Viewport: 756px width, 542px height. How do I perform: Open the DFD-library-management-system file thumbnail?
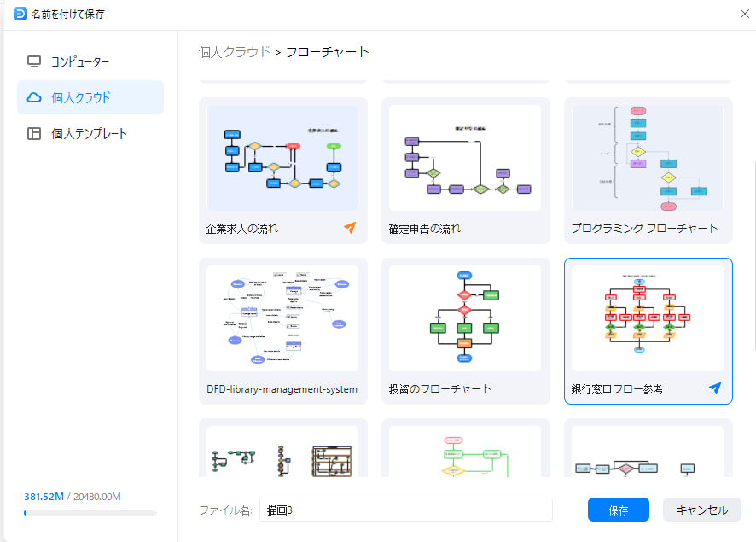(x=282, y=318)
